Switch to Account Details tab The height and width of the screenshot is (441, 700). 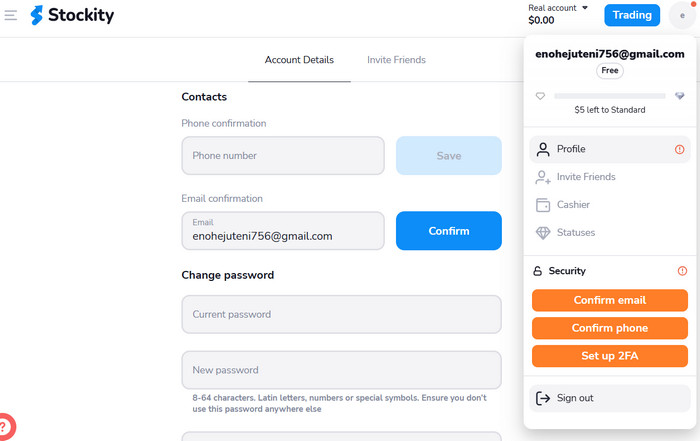click(x=299, y=60)
